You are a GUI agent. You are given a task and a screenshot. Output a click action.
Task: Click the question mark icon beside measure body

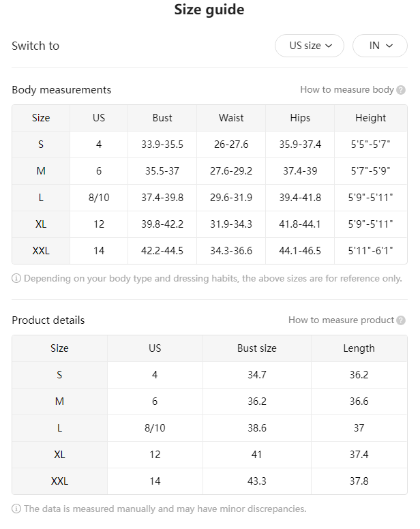[x=401, y=90]
